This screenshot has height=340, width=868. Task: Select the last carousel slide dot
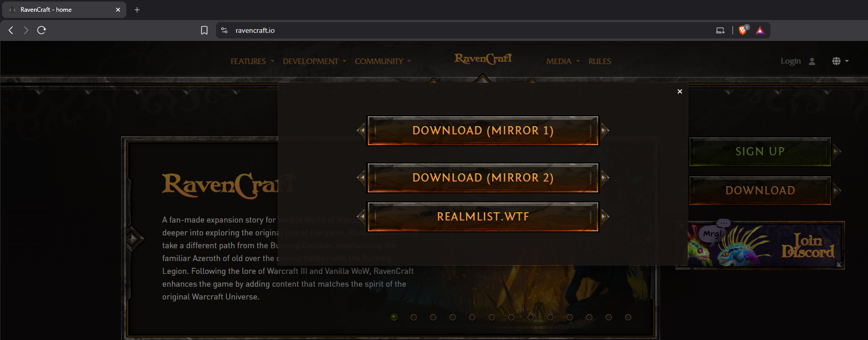pos(628,317)
